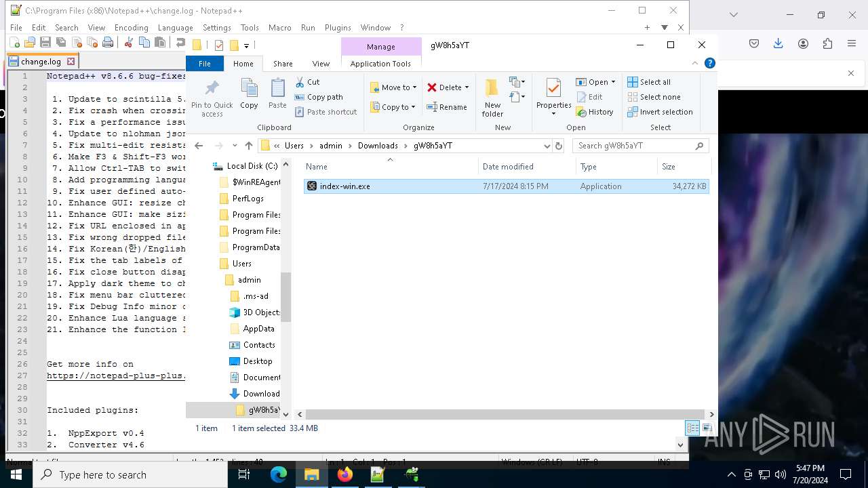868x488 pixels.
Task: Open Copy to dropdown
Action: (394, 107)
